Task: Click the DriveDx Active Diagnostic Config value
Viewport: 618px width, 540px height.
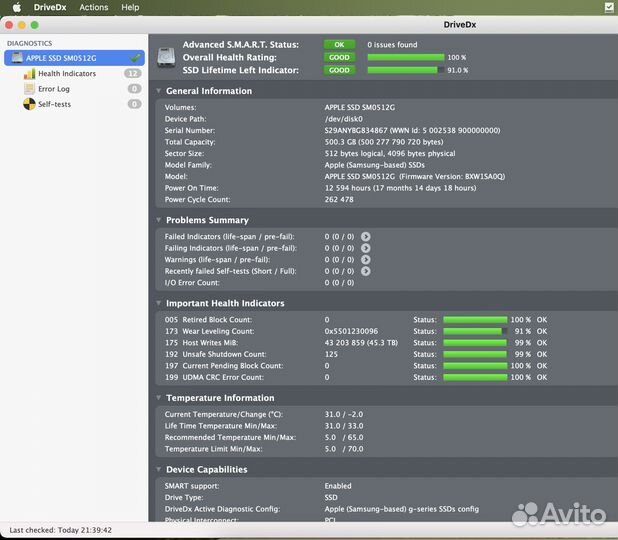Action: [402, 509]
